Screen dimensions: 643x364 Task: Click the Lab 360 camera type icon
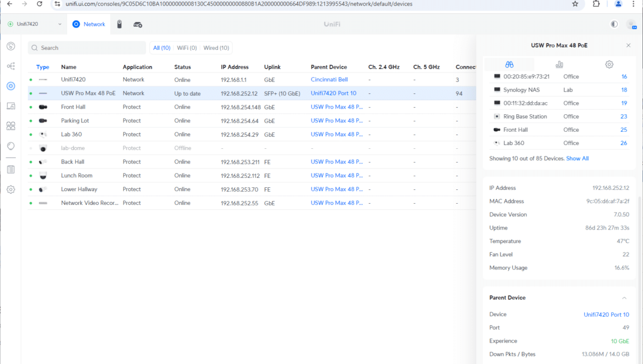(43, 135)
